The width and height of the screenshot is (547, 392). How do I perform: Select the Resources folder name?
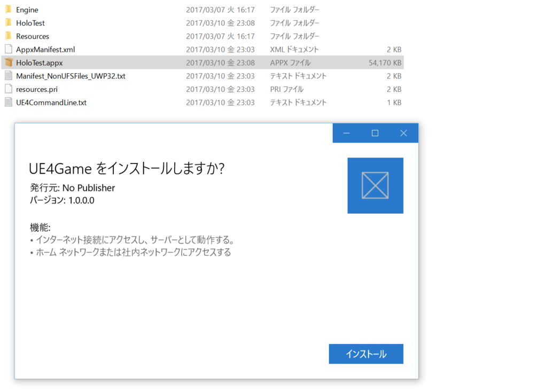(x=33, y=36)
